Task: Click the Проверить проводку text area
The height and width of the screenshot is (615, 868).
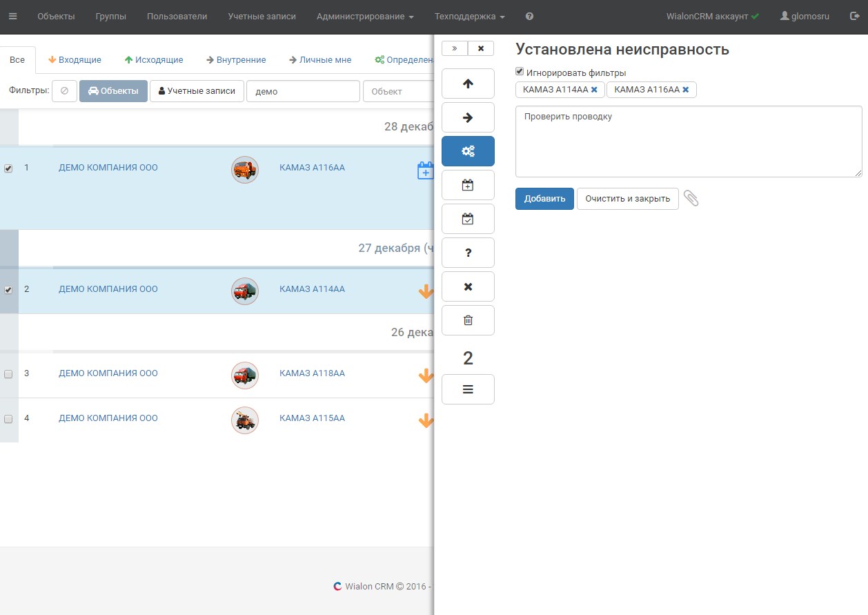Action: click(x=688, y=141)
